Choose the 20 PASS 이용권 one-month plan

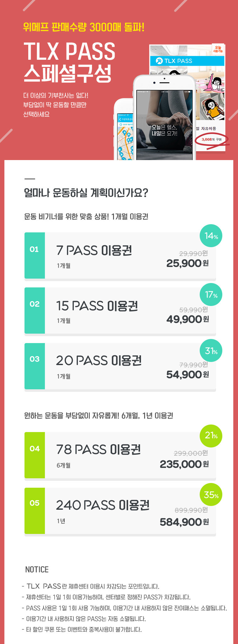coord(99,361)
